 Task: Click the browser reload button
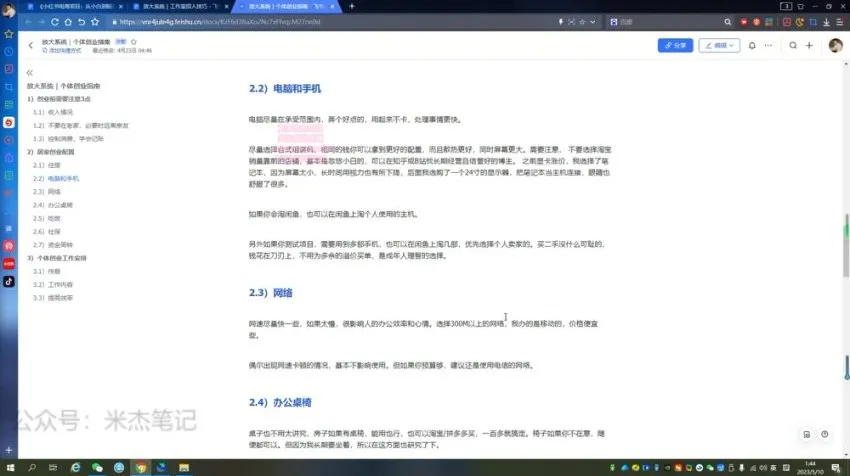click(x=55, y=22)
